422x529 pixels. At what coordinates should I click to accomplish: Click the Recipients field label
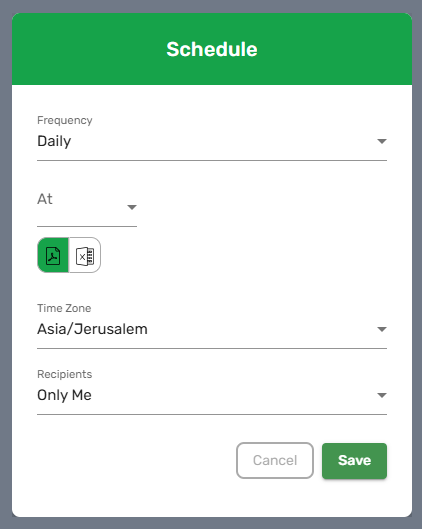(64, 374)
